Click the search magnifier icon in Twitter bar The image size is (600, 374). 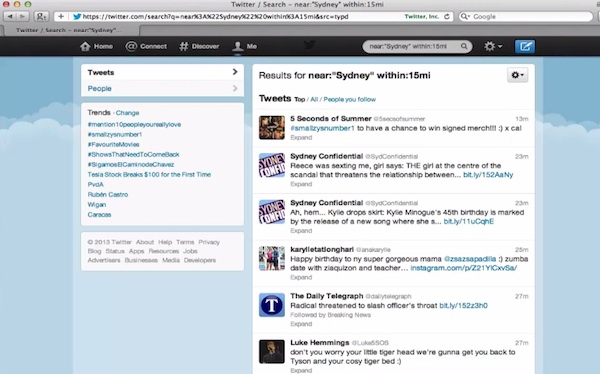pyautogui.click(x=464, y=46)
